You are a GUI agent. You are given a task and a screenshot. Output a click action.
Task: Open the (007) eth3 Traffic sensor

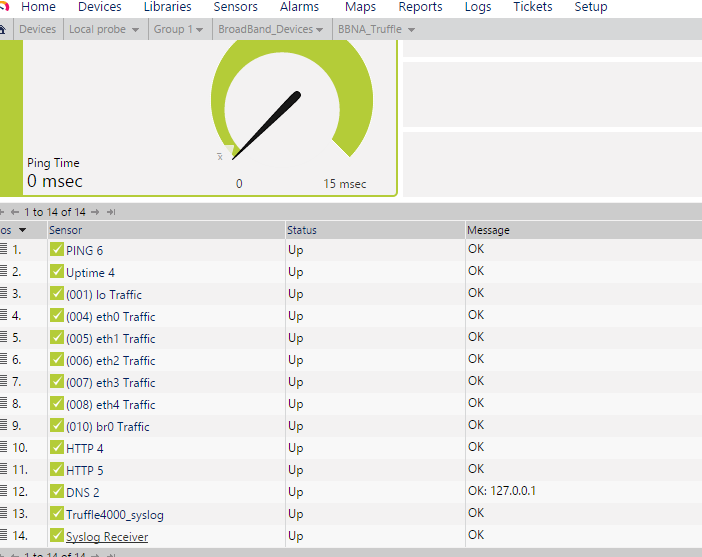[111, 382]
